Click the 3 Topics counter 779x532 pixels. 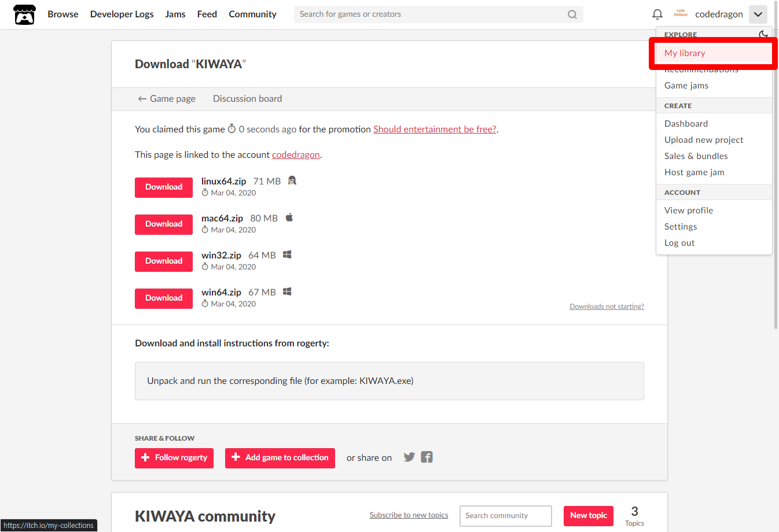pyautogui.click(x=634, y=515)
